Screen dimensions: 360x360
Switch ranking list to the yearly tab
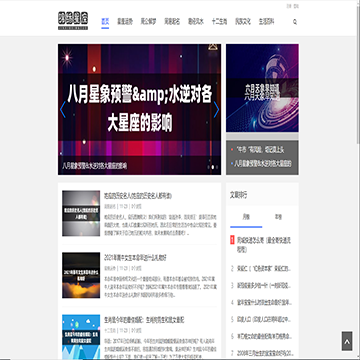[278, 217]
